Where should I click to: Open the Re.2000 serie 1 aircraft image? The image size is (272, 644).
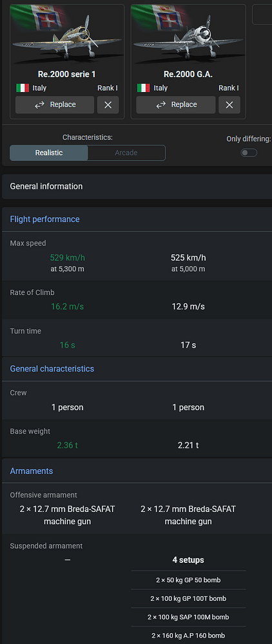[67, 35]
